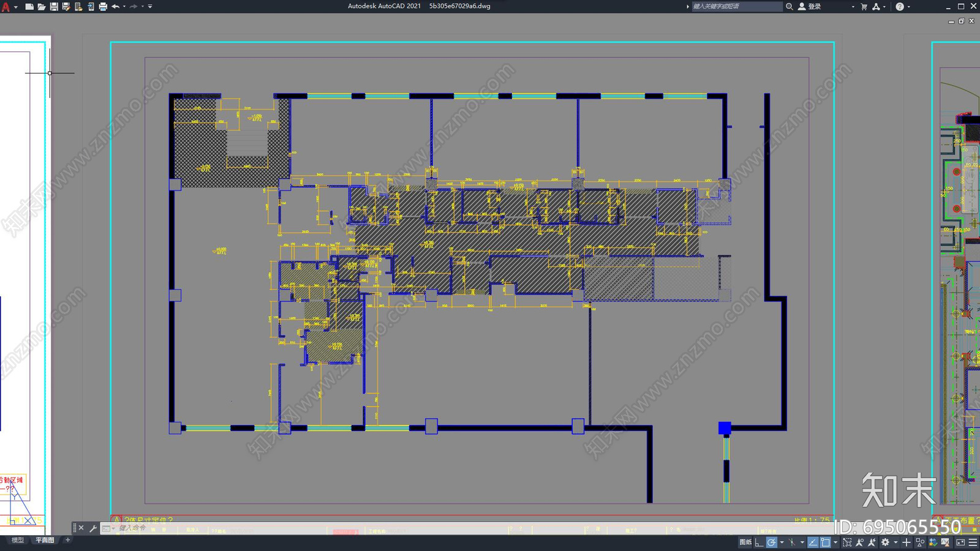Toggle selection cycling dashed-box icon

[847, 542]
